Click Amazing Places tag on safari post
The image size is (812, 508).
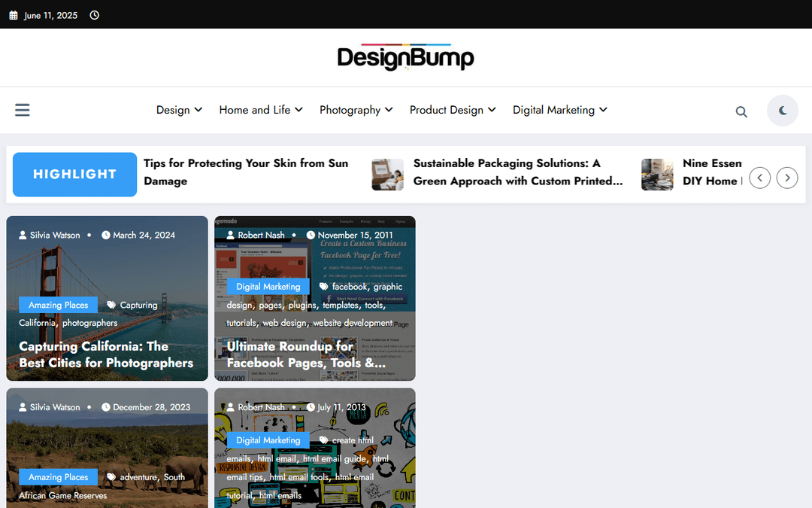pos(58,477)
